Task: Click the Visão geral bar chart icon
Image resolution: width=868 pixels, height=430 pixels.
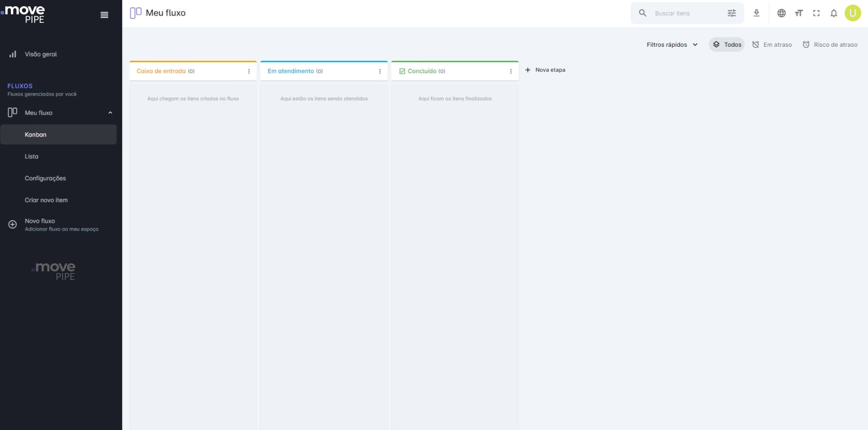Action: pyautogui.click(x=13, y=54)
